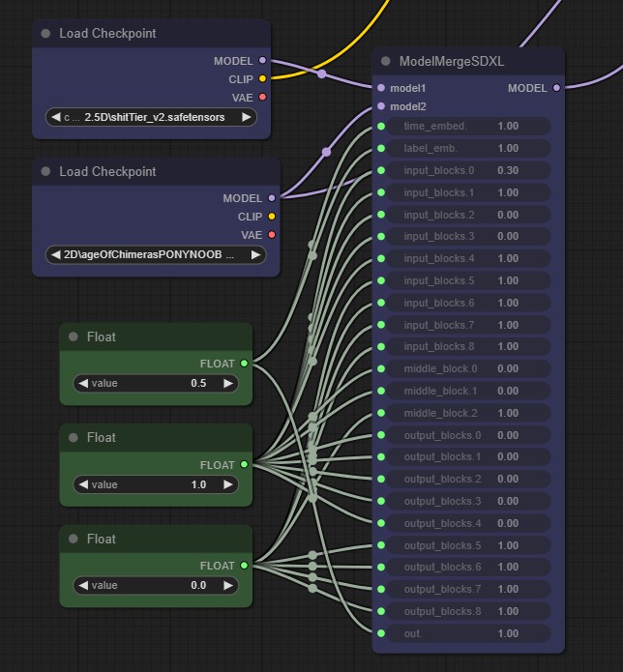Decrease the 0.5 Float value with left arrow

(x=83, y=383)
